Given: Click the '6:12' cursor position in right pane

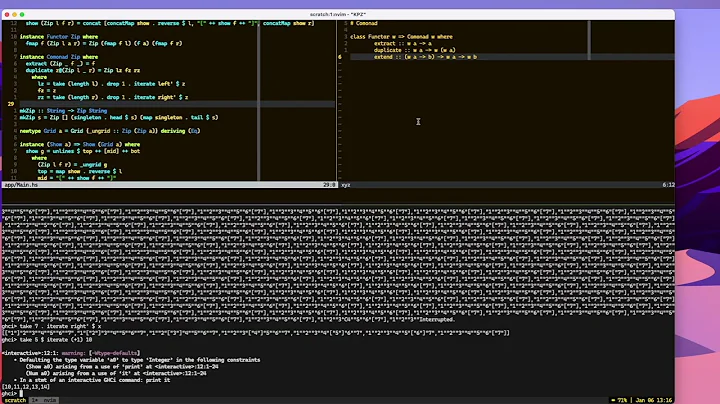Looking at the screenshot, I should (669, 185).
